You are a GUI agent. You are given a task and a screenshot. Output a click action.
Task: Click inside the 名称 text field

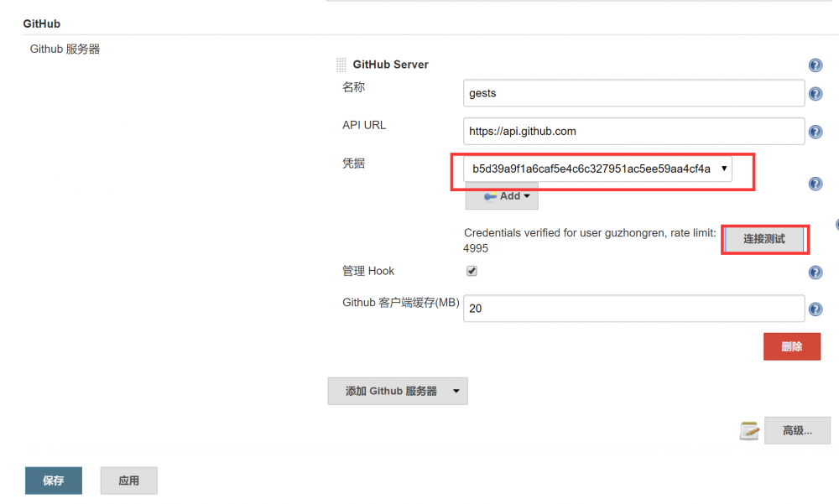[633, 93]
